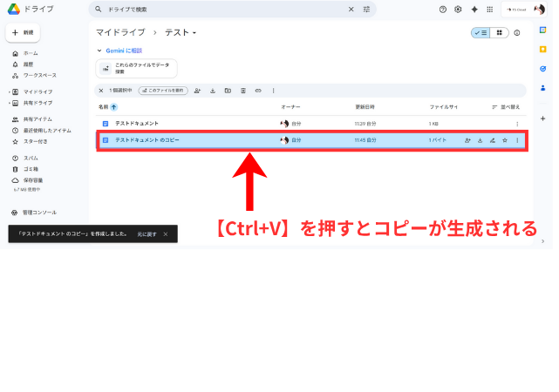
Task: Click the Gemini sparkle icon in header
Action: point(474,10)
